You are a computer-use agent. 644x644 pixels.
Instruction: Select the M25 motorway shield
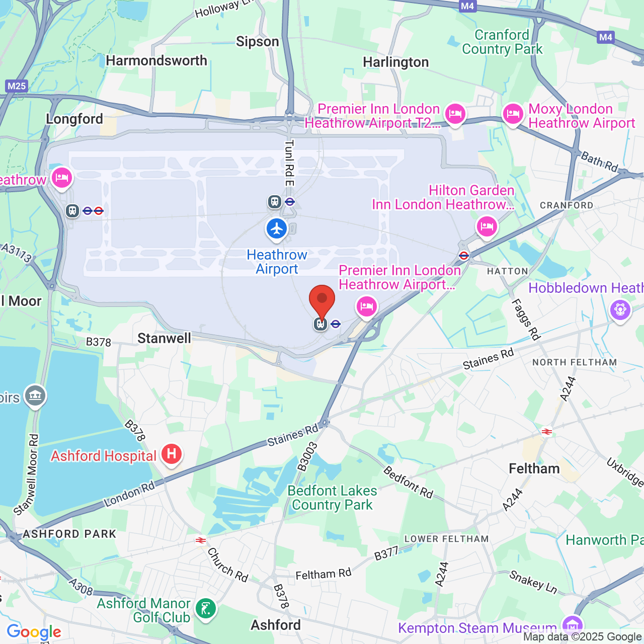17,86
